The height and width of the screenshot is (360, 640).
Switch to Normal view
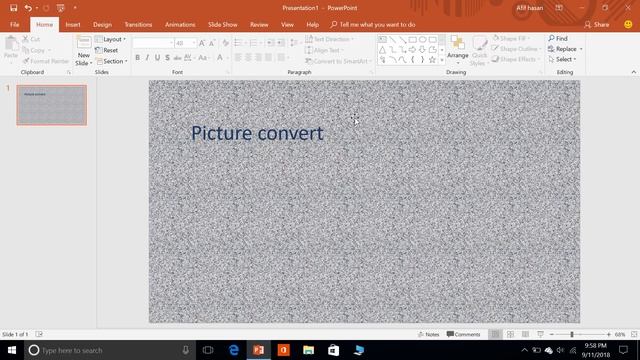coord(495,334)
